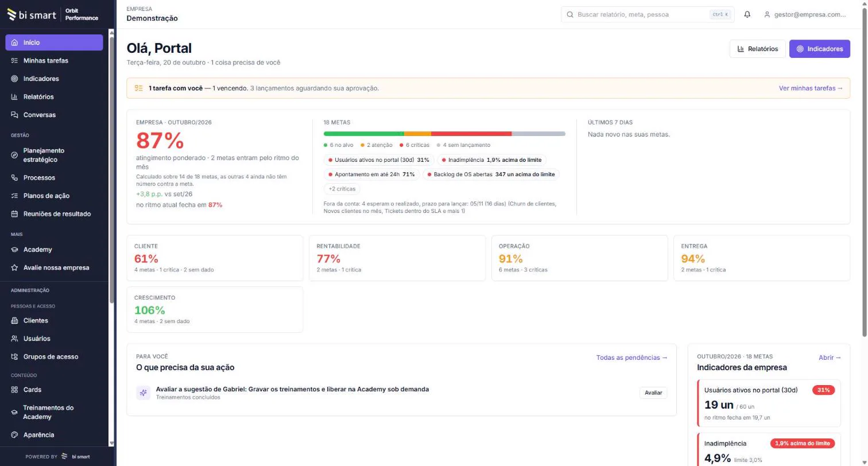Viewport: 868px width, 466px height.
Task: Click the Aparência palette icon
Action: (15, 435)
